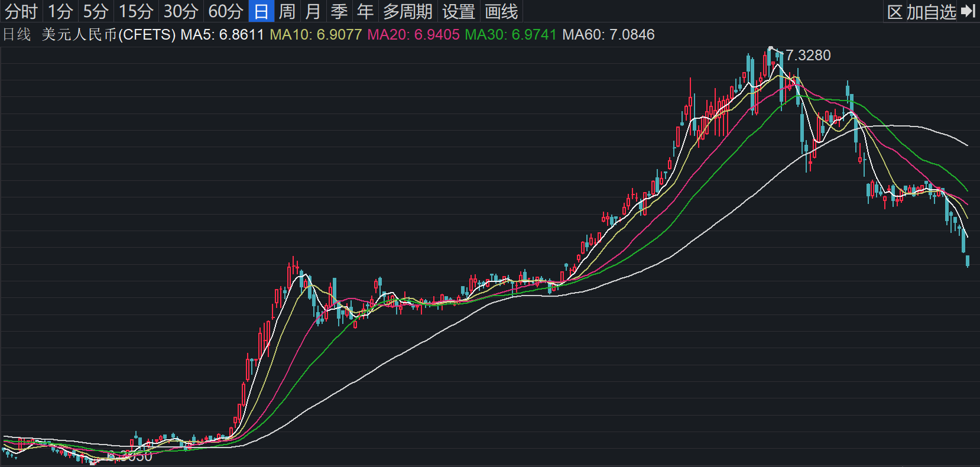Viewport: 980px width, 467px height.
Task: Open the 多周期 multi-period view
Action: click(x=408, y=11)
